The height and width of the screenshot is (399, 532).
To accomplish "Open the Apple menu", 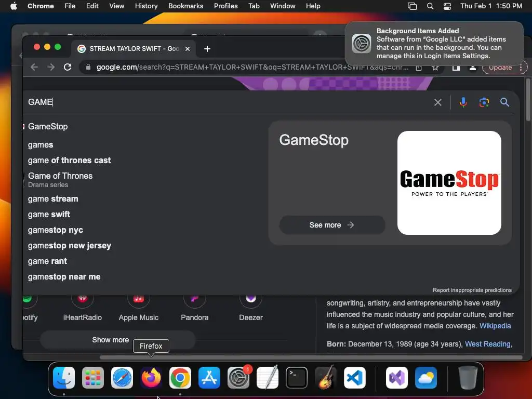I will (14, 6).
